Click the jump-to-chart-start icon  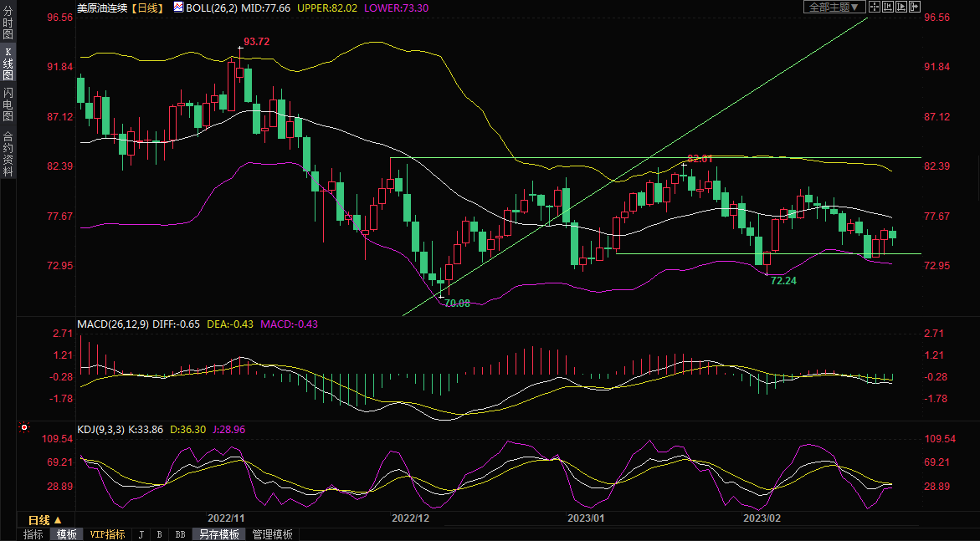tap(888, 7)
